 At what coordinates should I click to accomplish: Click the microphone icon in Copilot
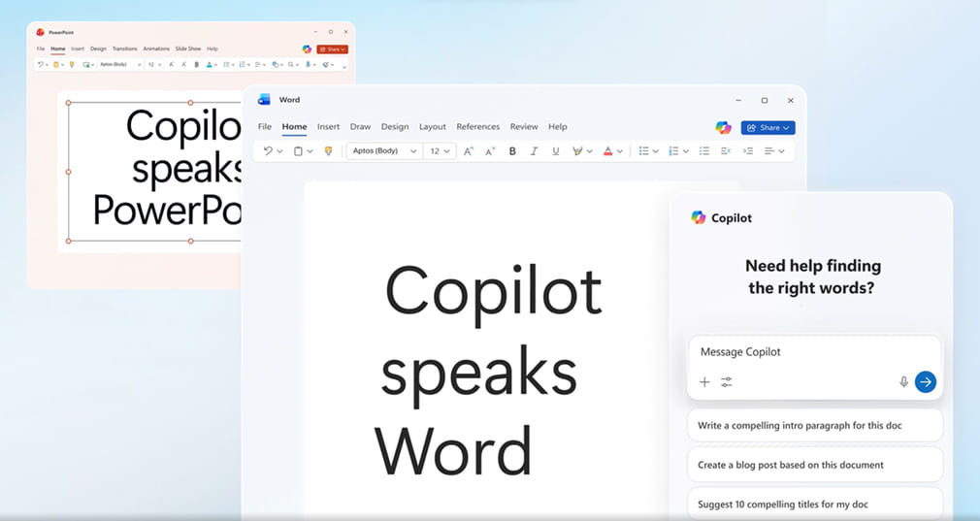[x=903, y=382]
